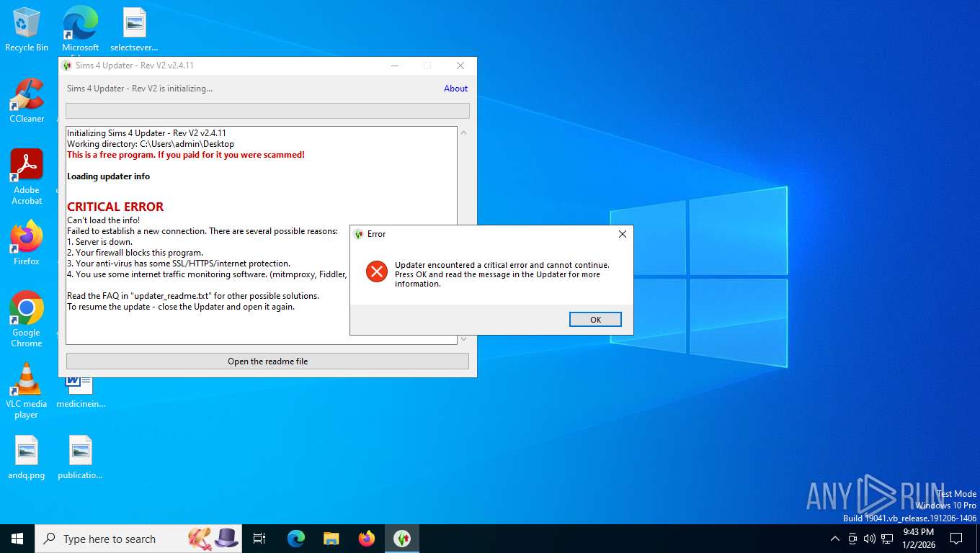
Task: Click the progress bar in the Updater
Action: (x=267, y=111)
